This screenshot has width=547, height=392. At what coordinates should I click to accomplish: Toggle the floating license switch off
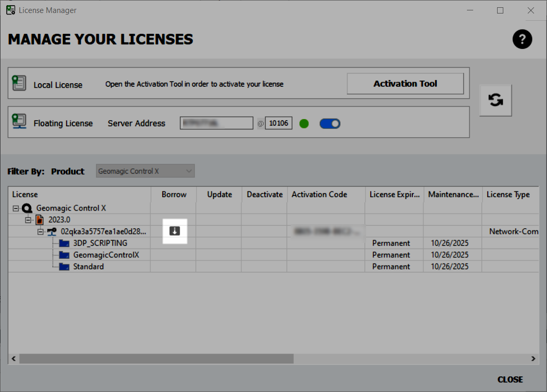coord(330,123)
